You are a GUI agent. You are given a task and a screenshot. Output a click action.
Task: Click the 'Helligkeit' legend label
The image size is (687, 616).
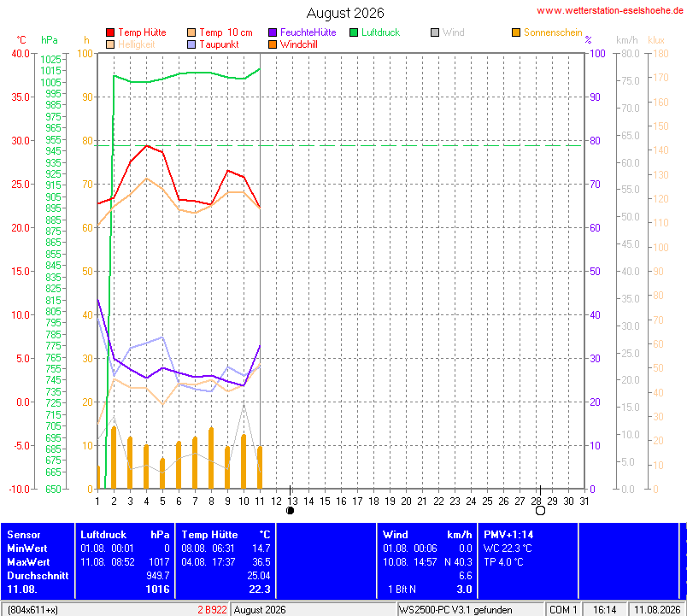pos(136,44)
